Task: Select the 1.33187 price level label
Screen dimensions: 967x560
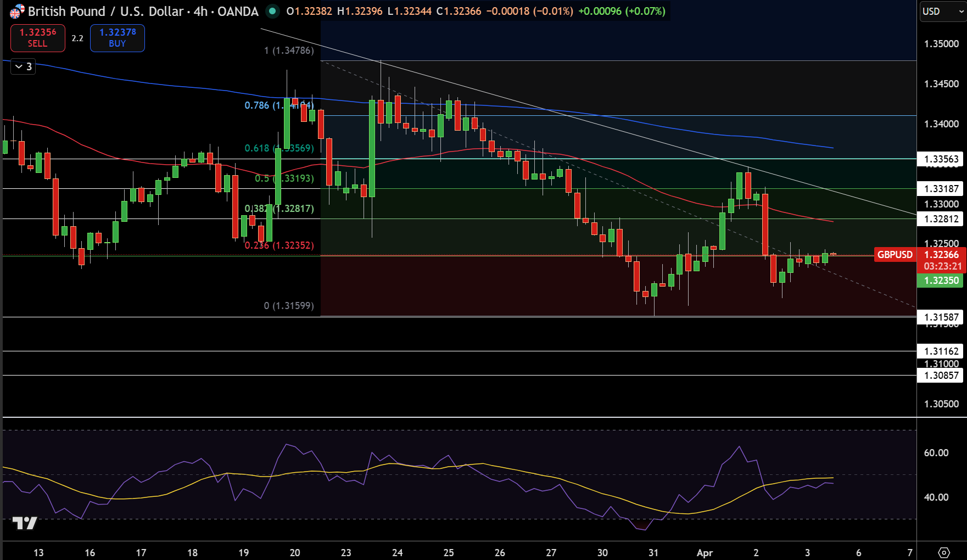Action: [941, 189]
